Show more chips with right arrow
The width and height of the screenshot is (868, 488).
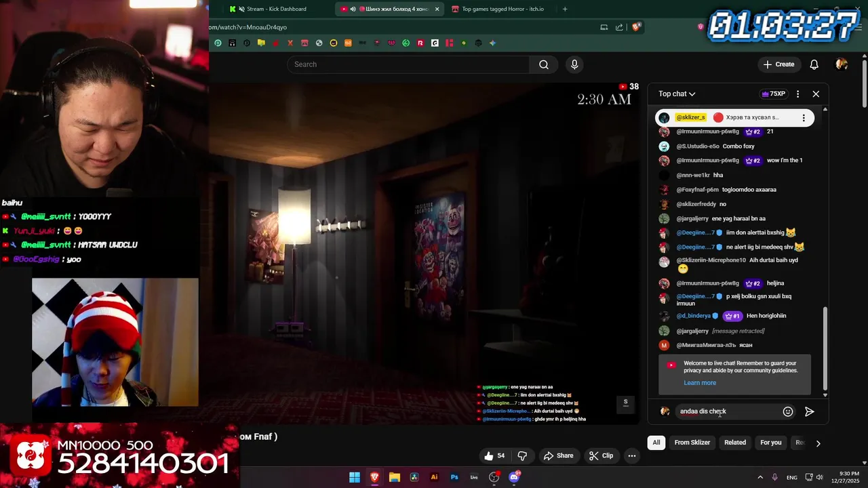(x=818, y=443)
